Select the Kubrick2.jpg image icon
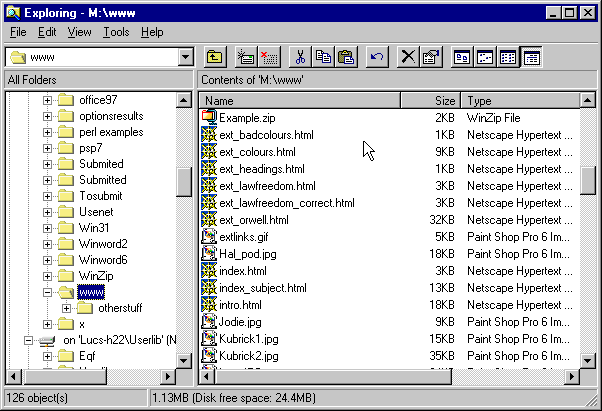The image size is (602, 411). click(209, 355)
